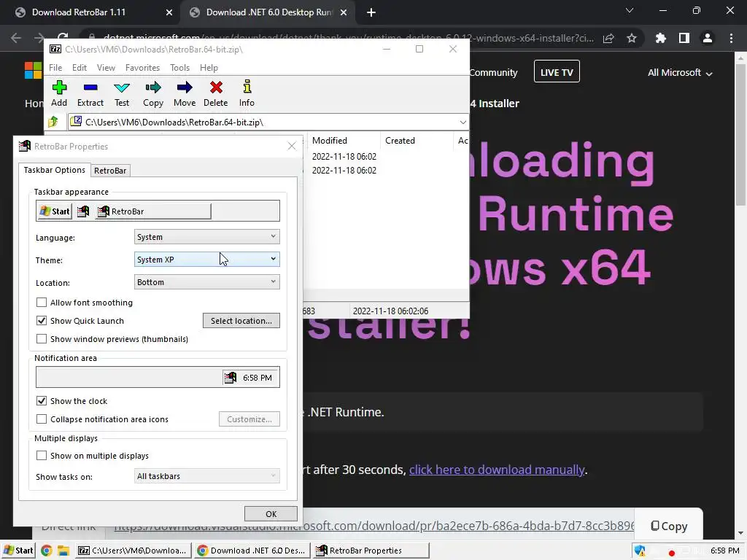The width and height of the screenshot is (747, 560).
Task: Open the Chrome three-dot menu
Action: click(x=731, y=38)
